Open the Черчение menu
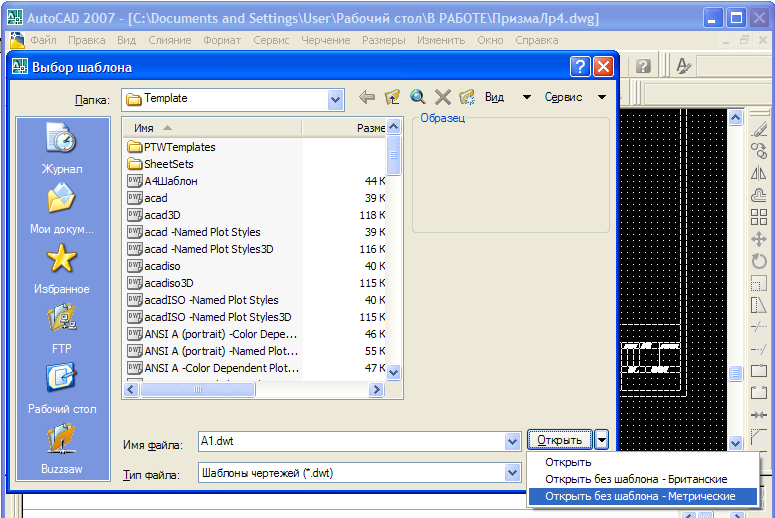 point(326,40)
